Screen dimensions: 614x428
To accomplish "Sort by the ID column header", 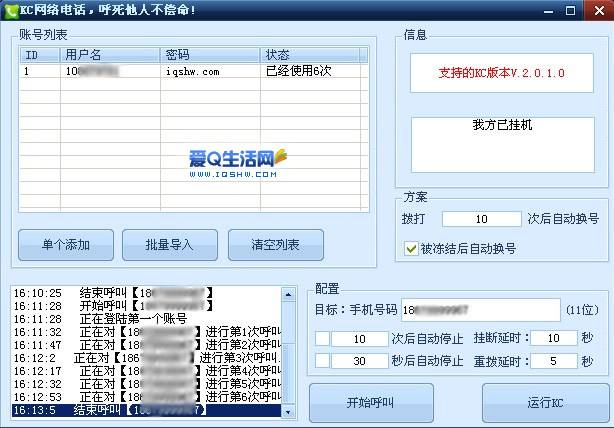I will tap(40, 55).
